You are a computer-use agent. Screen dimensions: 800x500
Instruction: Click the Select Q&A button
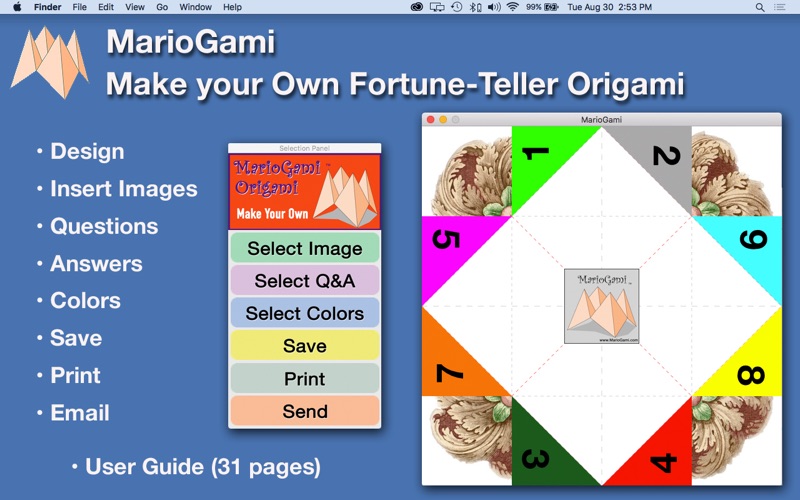[305, 281]
